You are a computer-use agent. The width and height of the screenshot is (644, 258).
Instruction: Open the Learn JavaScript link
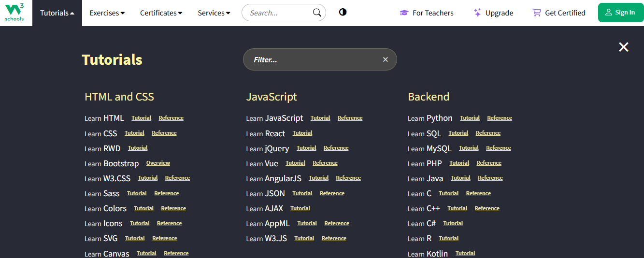[274, 118]
